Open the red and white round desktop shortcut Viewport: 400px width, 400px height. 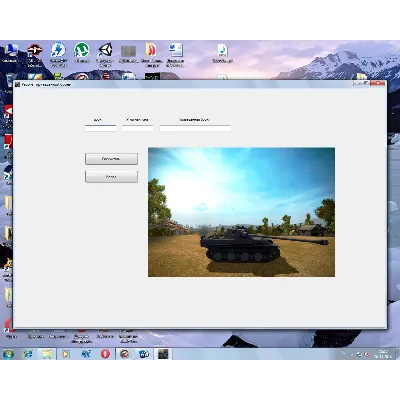coord(35,51)
